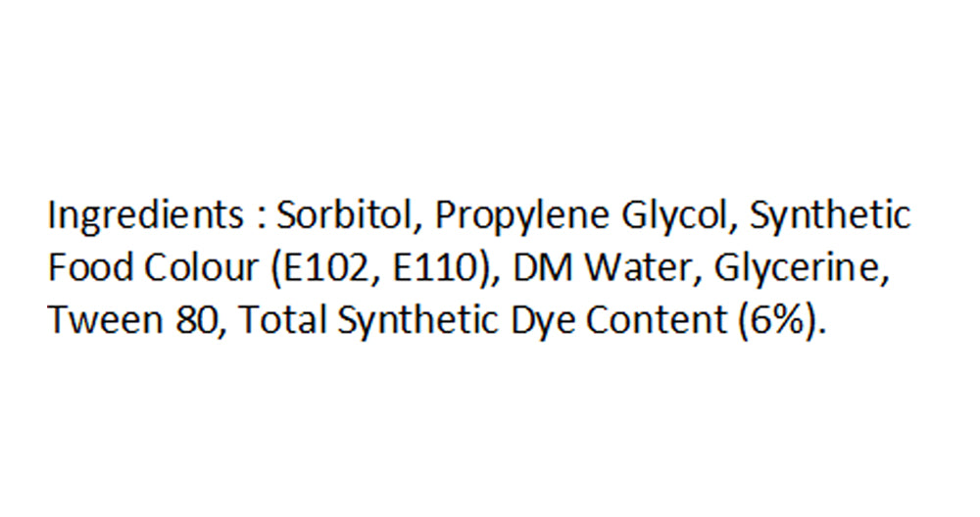Viewport: 980px width, 517px height.
Task: Click the word Tween
Action: point(105,319)
